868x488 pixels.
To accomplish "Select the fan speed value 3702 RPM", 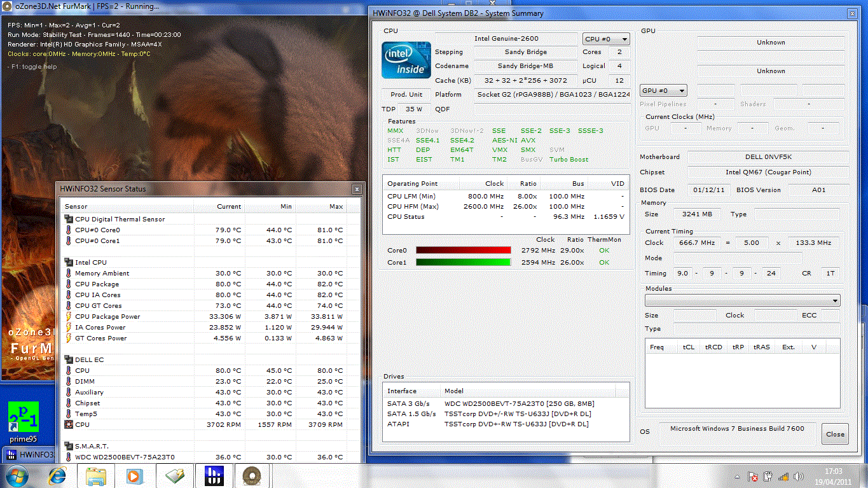I will 224,425.
